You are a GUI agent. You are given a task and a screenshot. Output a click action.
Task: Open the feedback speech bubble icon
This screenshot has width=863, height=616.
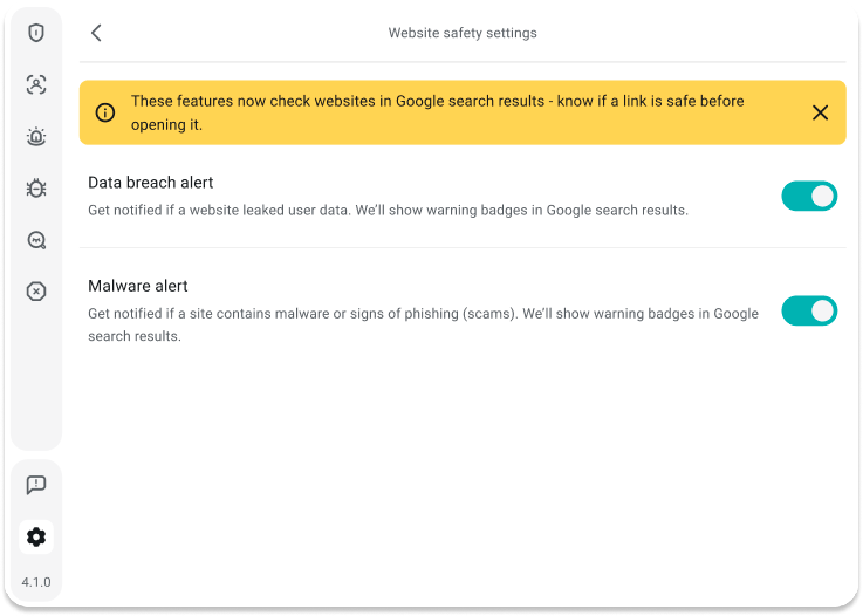[x=36, y=485]
